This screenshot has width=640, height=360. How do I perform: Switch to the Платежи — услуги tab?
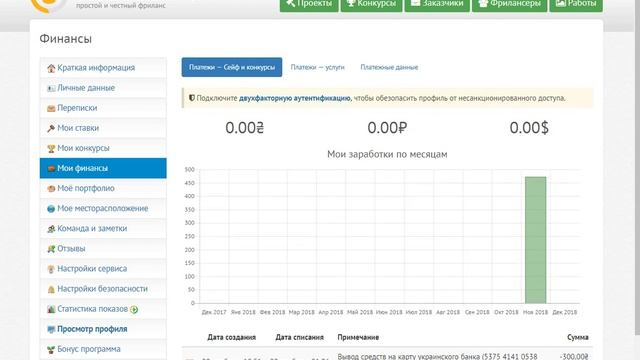tap(318, 67)
